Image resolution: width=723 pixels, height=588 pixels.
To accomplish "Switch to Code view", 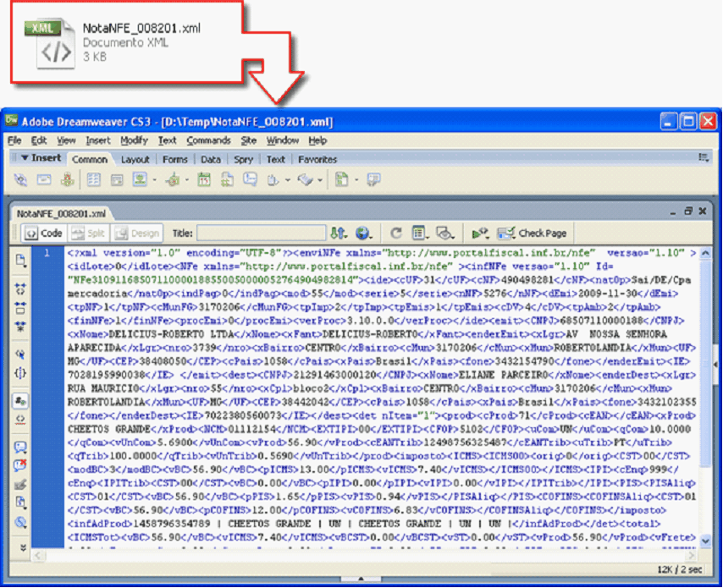I will pyautogui.click(x=44, y=234).
